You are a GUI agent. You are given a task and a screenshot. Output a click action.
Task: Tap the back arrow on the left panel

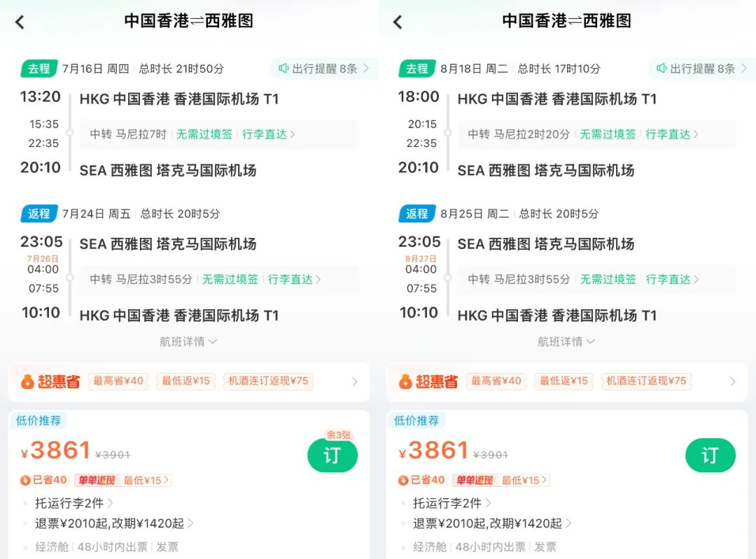(x=20, y=22)
